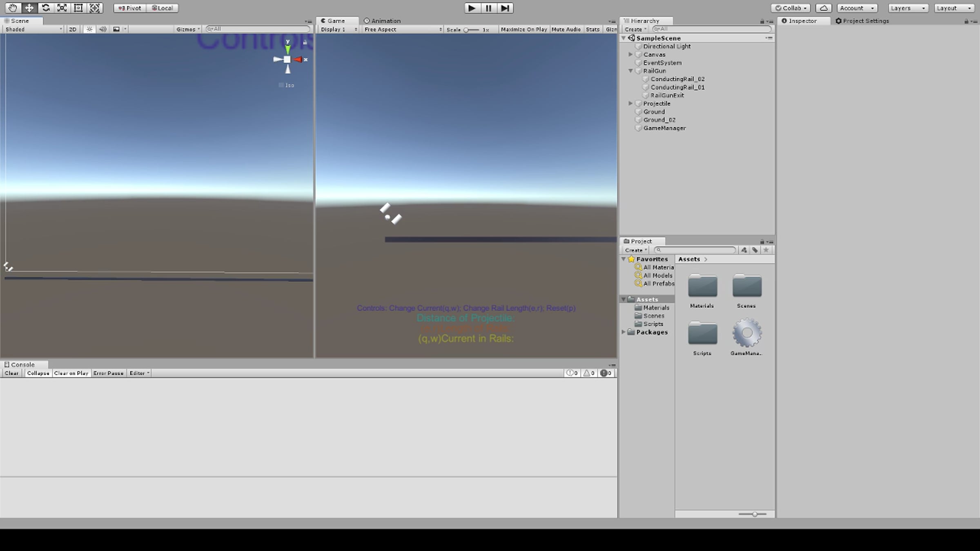Open the Materials folder thumbnail

702,286
